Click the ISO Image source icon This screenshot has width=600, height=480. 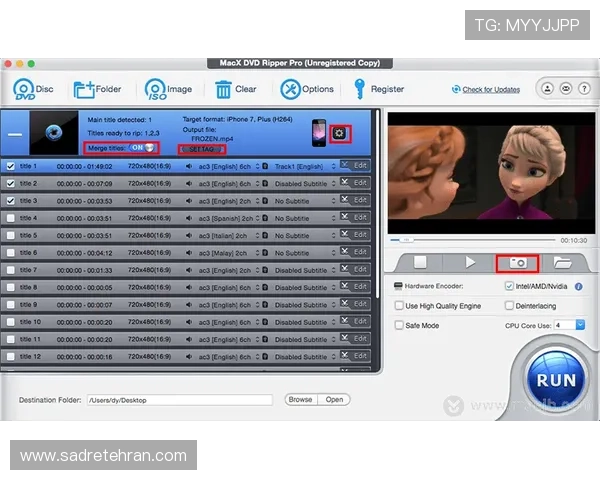(156, 89)
